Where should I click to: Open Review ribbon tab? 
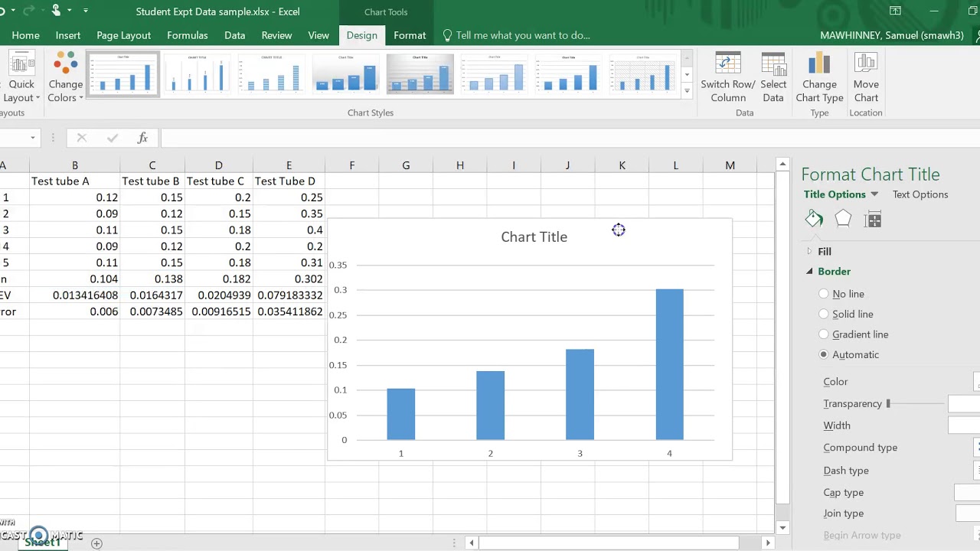276,35
